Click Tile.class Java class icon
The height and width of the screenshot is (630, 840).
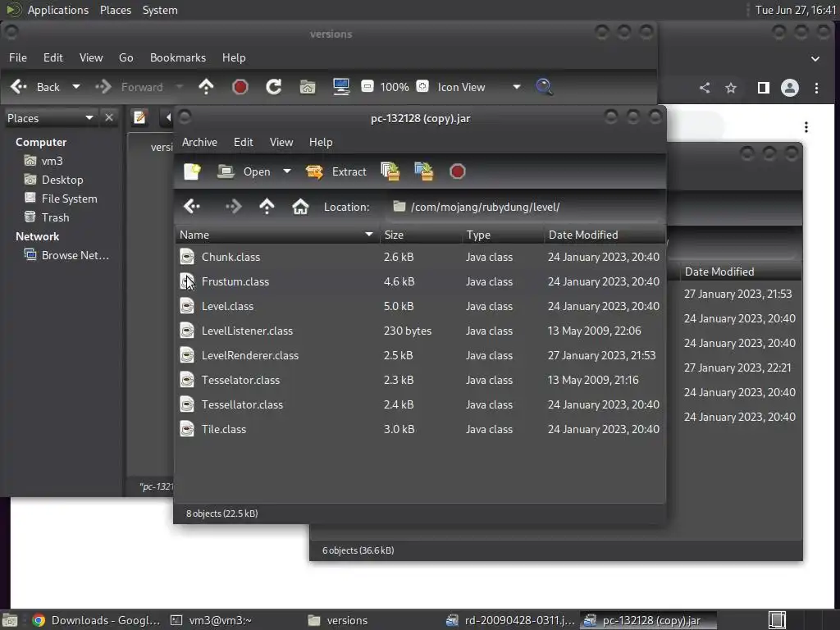187,429
